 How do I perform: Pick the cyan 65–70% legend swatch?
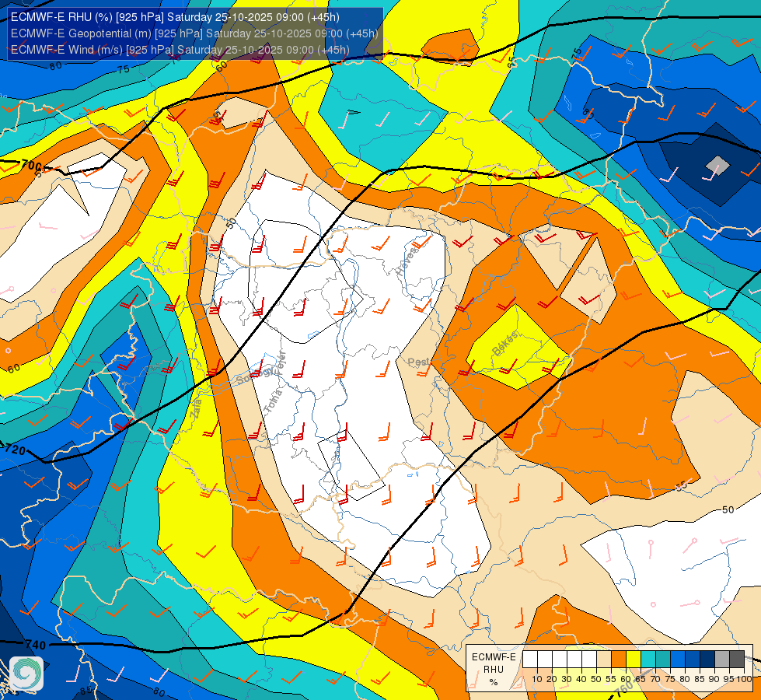pyautogui.click(x=648, y=660)
